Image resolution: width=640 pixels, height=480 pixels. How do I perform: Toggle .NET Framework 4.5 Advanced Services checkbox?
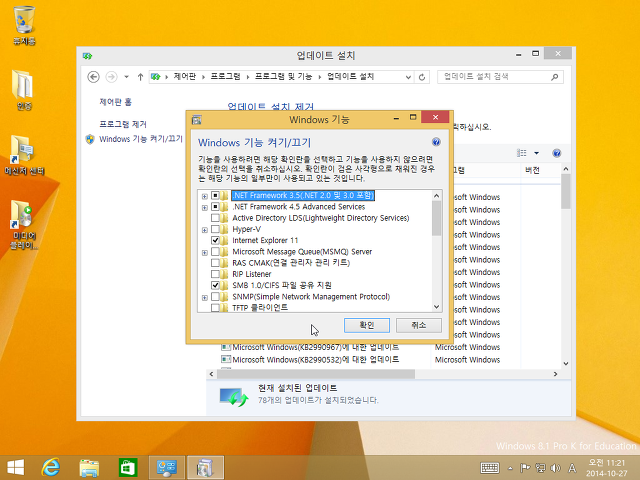[x=215, y=207]
